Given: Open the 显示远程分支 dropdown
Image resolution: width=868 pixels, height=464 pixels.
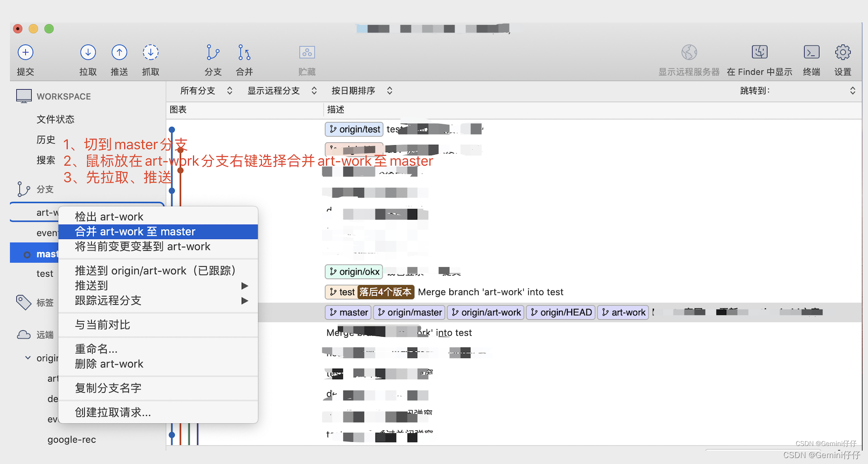Looking at the screenshot, I should (x=282, y=91).
